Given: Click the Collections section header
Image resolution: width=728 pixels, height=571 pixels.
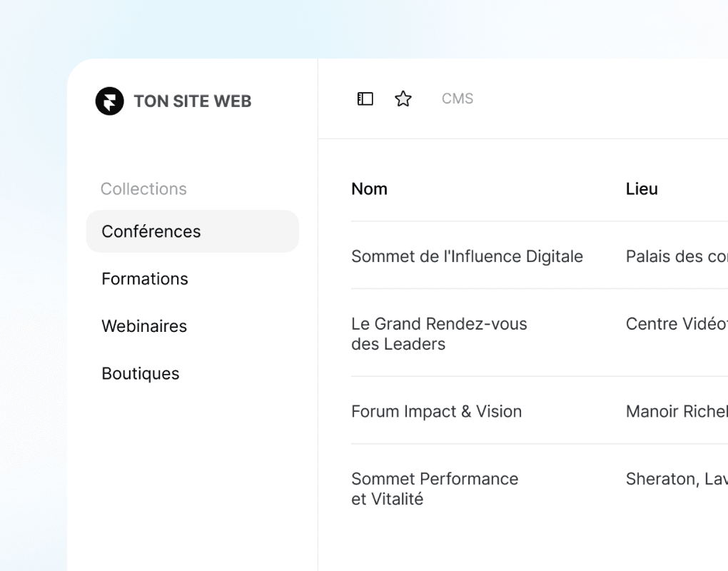Looking at the screenshot, I should [143, 188].
